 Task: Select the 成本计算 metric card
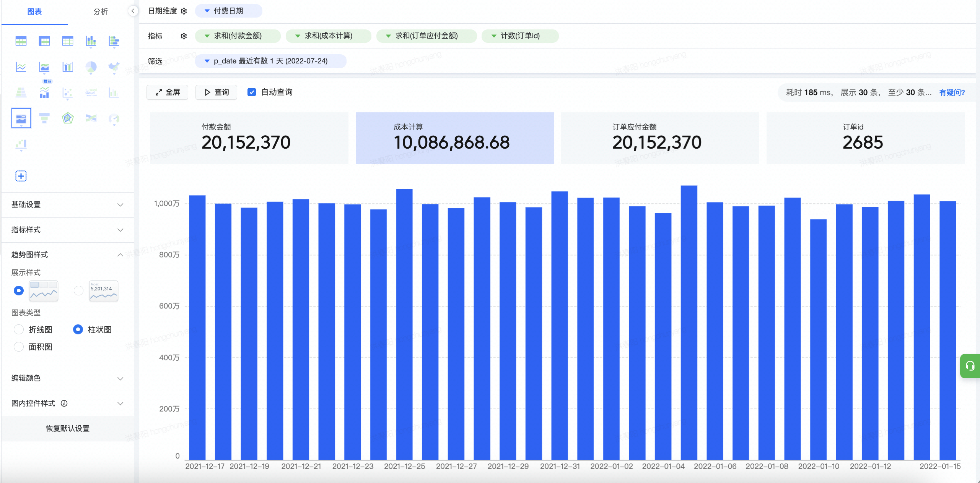click(x=454, y=138)
